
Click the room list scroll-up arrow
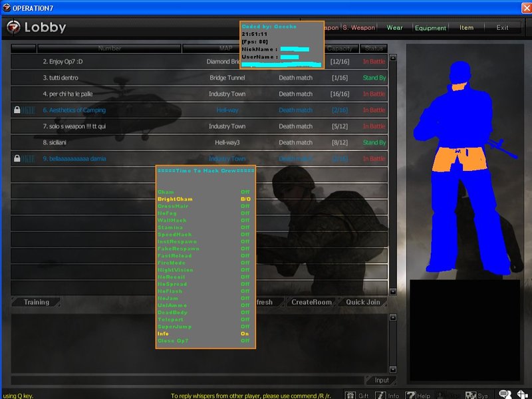click(393, 58)
